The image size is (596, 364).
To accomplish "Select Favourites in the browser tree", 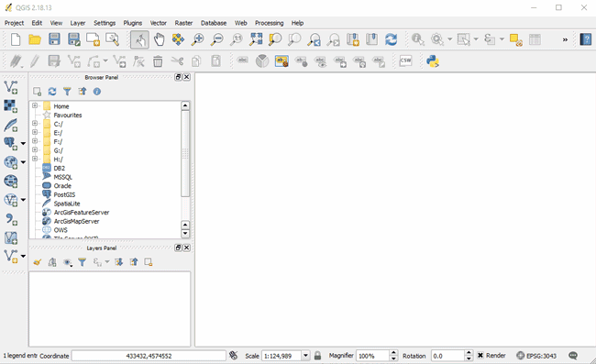I will tap(68, 116).
